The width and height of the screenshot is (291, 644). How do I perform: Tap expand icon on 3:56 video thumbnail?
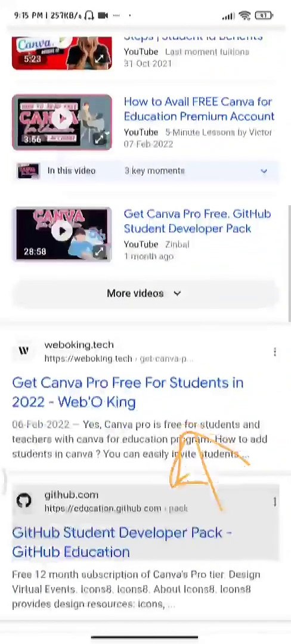coord(99,140)
